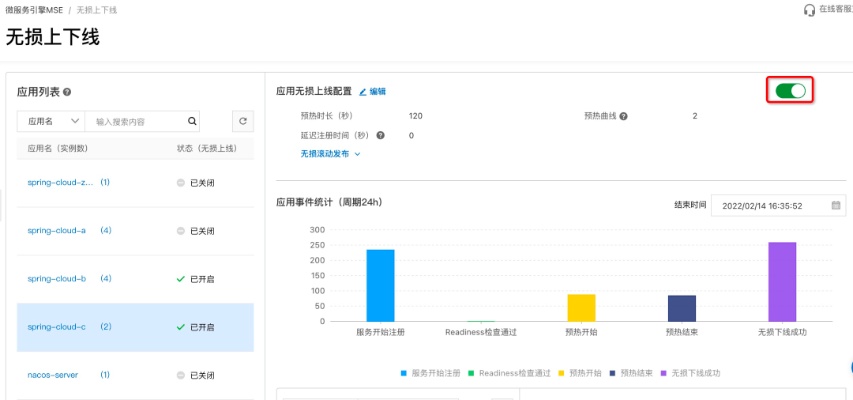
Task: Click the online customer service headset icon
Action: [x=809, y=10]
